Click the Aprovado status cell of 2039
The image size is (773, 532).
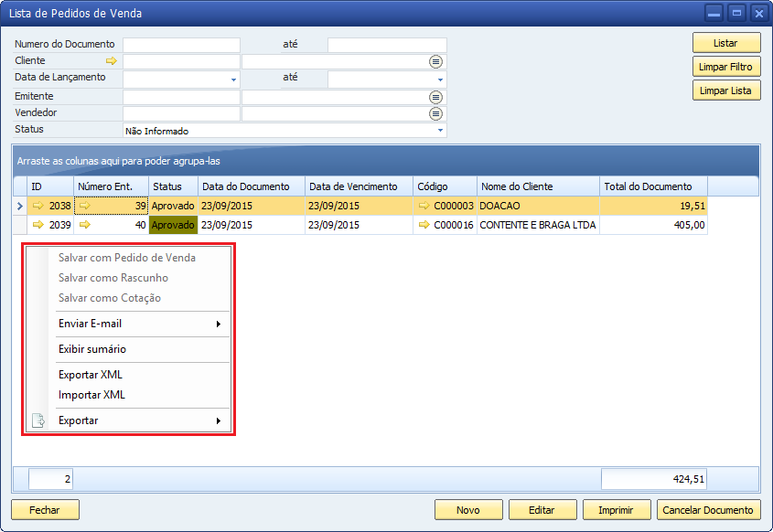[x=174, y=225]
